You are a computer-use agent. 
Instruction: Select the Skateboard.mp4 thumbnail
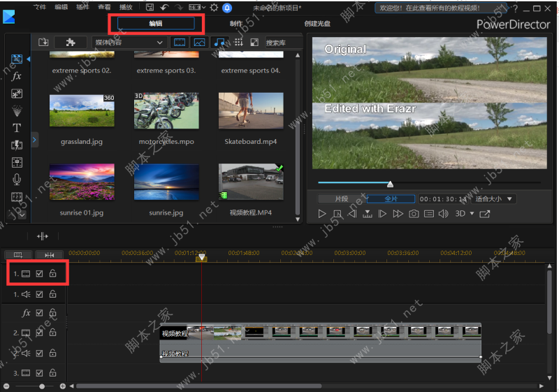click(251, 111)
